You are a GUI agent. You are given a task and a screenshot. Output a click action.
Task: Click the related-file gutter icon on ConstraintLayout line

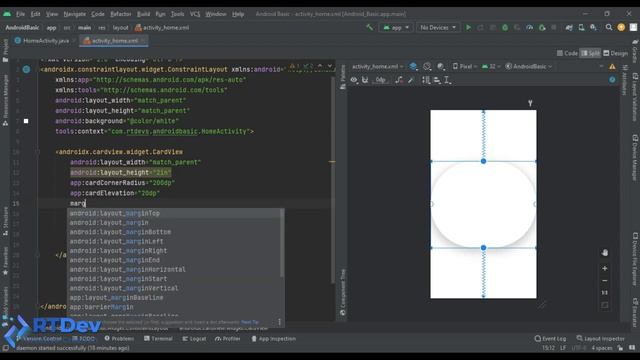26,69
